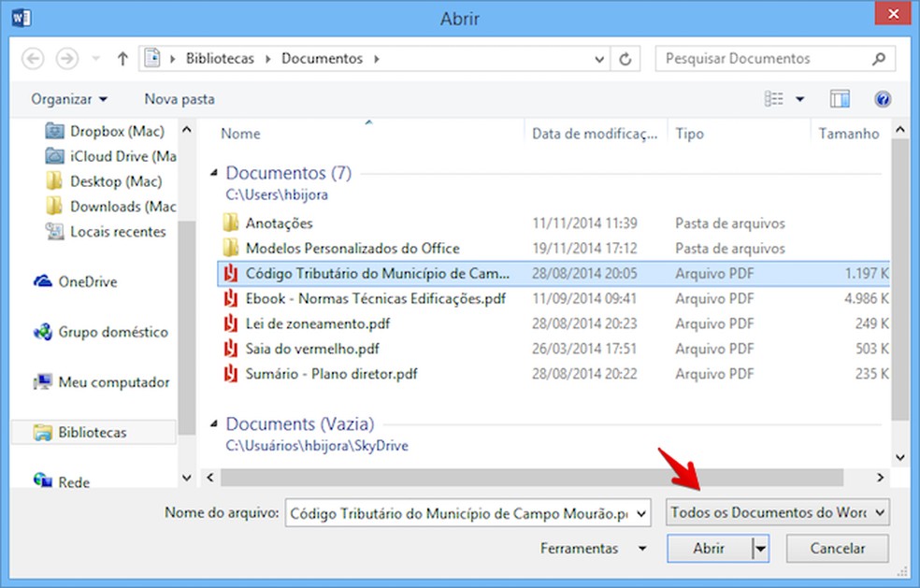Viewport: 920px width, 588px height.
Task: Open Dropbox (Mac) from the sidebar
Action: [x=103, y=131]
